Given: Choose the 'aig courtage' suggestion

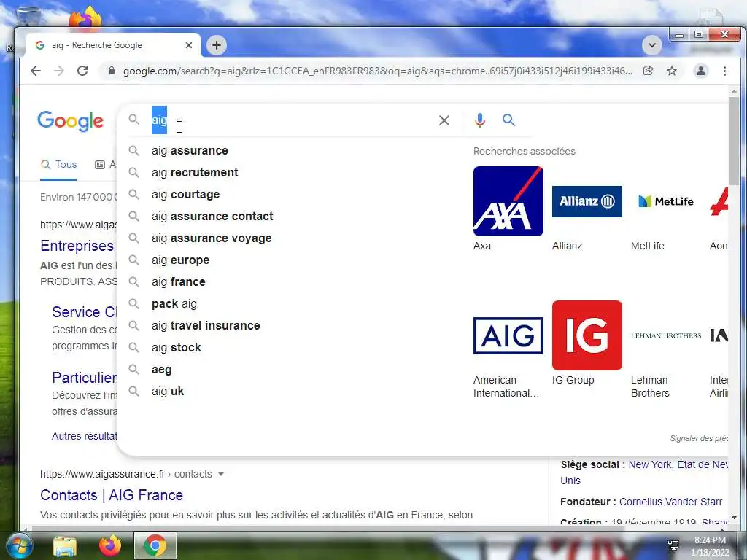Looking at the screenshot, I should tap(290, 194).
